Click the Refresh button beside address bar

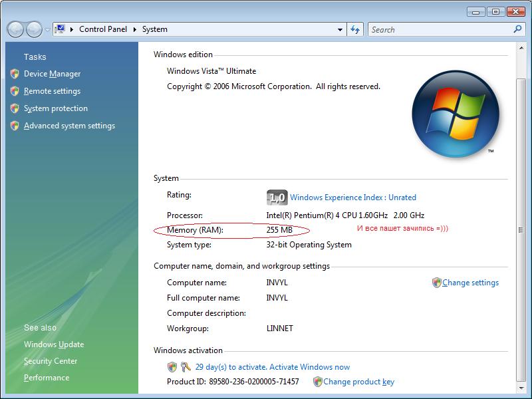355,29
